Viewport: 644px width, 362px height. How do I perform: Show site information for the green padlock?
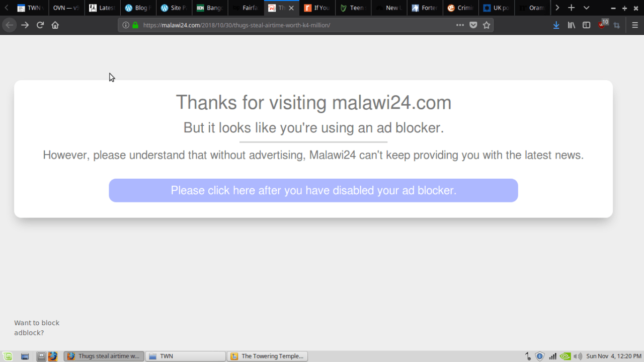(x=135, y=25)
